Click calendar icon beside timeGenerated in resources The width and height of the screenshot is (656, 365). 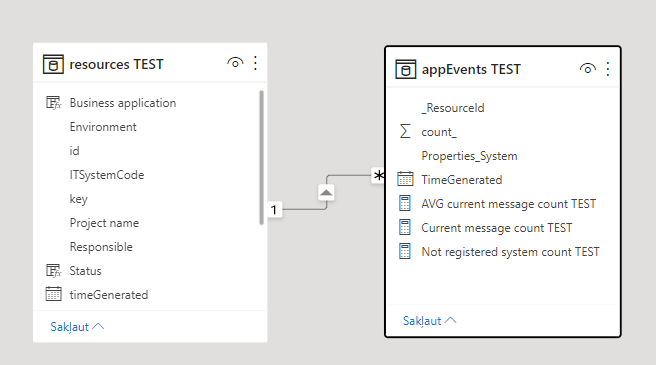click(54, 294)
